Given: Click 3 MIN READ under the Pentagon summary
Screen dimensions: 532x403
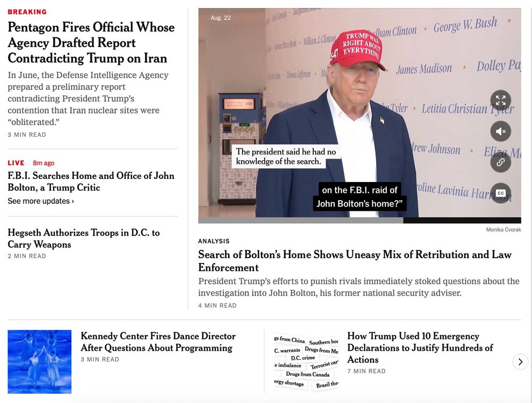Looking at the screenshot, I should (27, 135).
